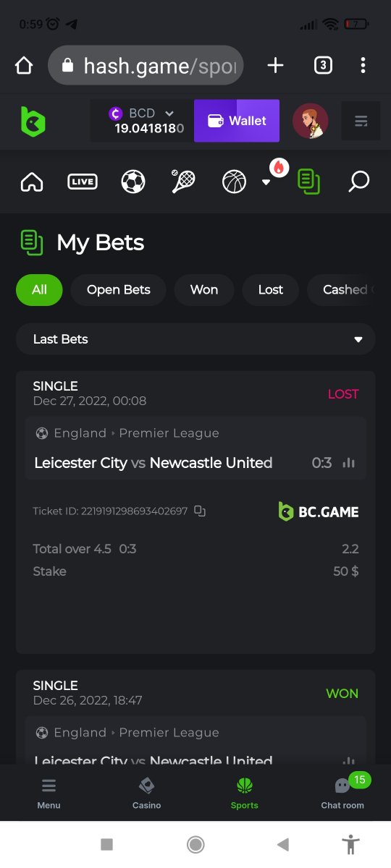Select the All bets filter
This screenshot has height=868, width=391.
pos(39,290)
